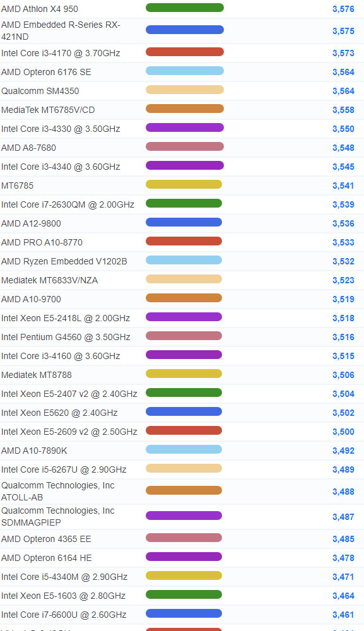Select Intel Xeon E5-1603 @ 2.80GHz
Screen dimensions: 364x631
63,596
